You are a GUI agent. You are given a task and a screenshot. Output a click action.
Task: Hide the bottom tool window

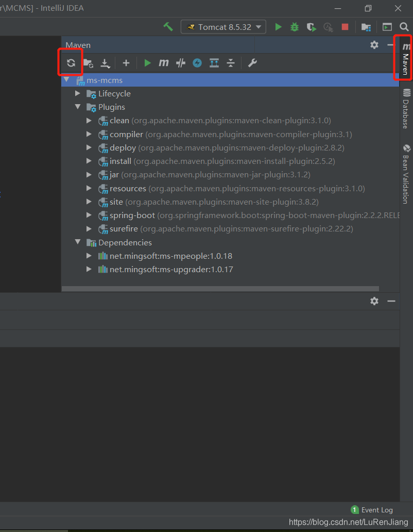[391, 301]
